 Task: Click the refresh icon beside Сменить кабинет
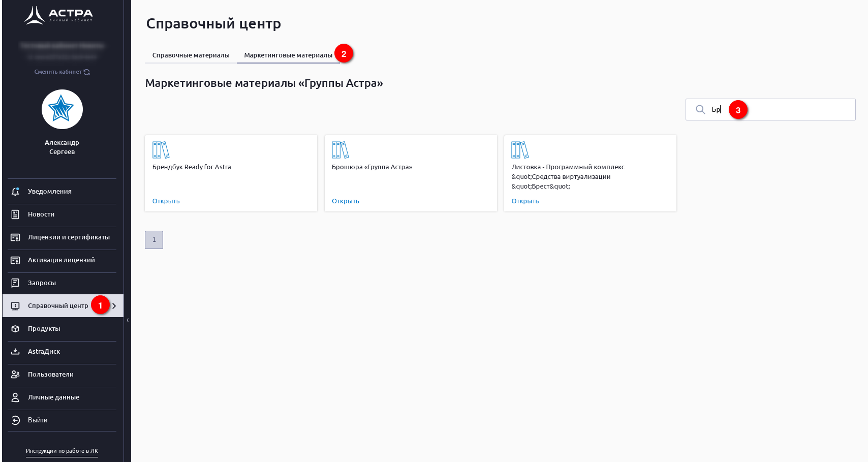tap(87, 72)
